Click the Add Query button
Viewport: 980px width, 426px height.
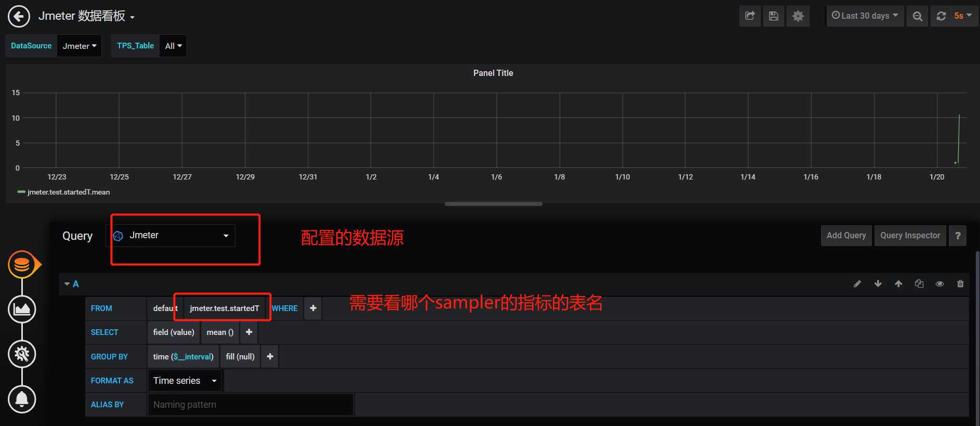click(846, 236)
